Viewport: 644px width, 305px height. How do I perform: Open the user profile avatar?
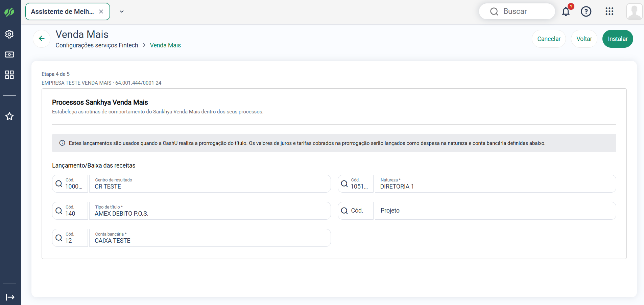(x=634, y=12)
